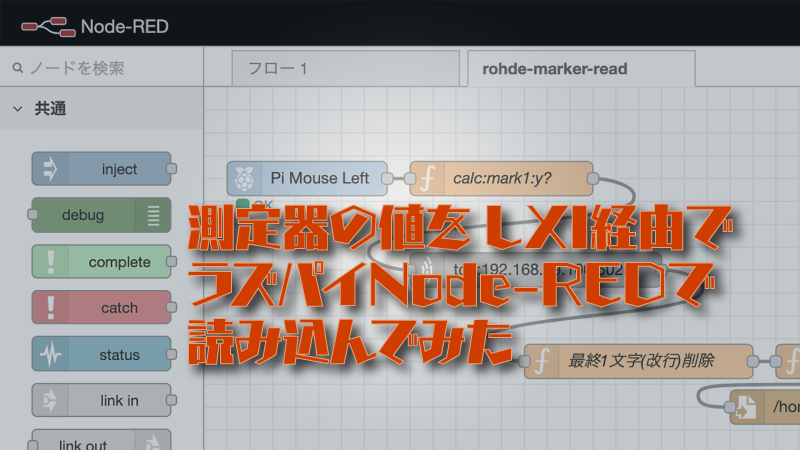800x450 pixels.
Task: Collapse the 共通 palette category
Action: [18, 109]
